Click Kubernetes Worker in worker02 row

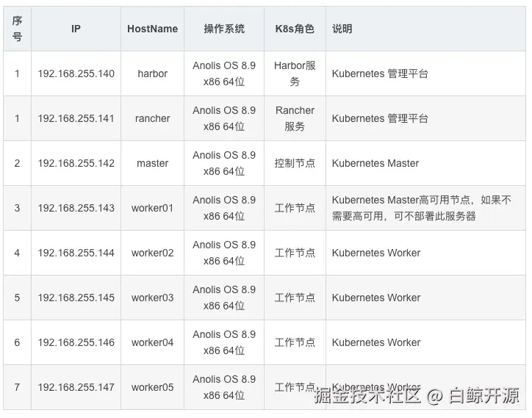click(376, 253)
